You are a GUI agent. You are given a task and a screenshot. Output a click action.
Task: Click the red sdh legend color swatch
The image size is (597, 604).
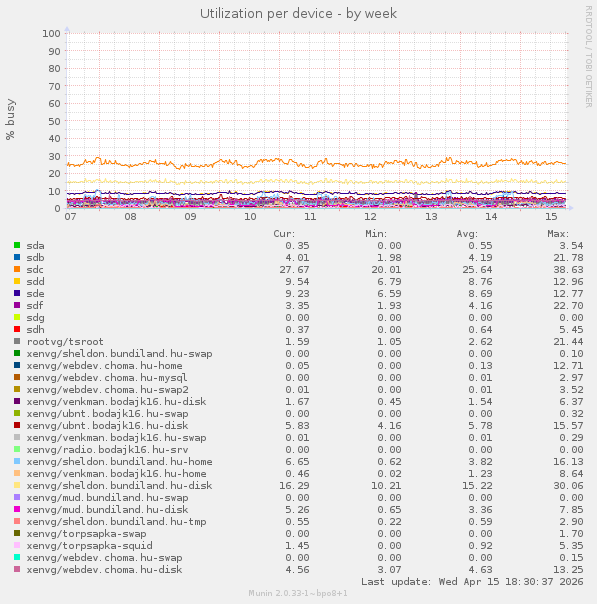[17, 329]
